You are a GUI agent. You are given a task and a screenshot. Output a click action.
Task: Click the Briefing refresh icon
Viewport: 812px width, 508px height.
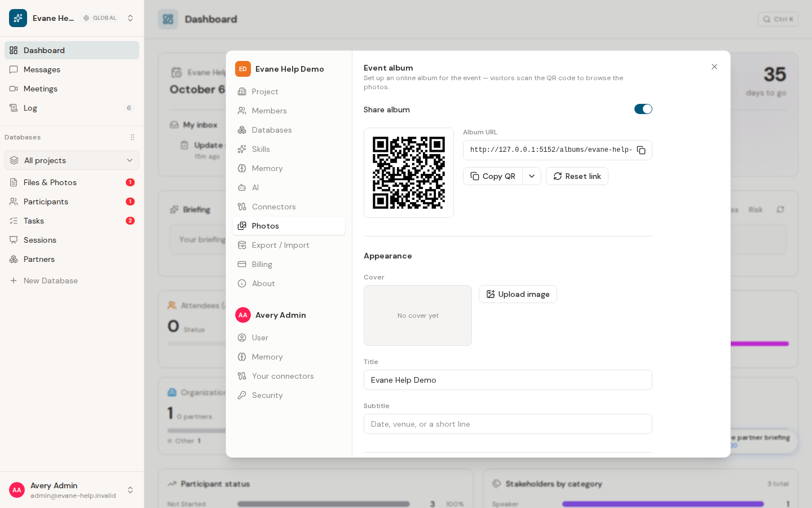(780, 209)
